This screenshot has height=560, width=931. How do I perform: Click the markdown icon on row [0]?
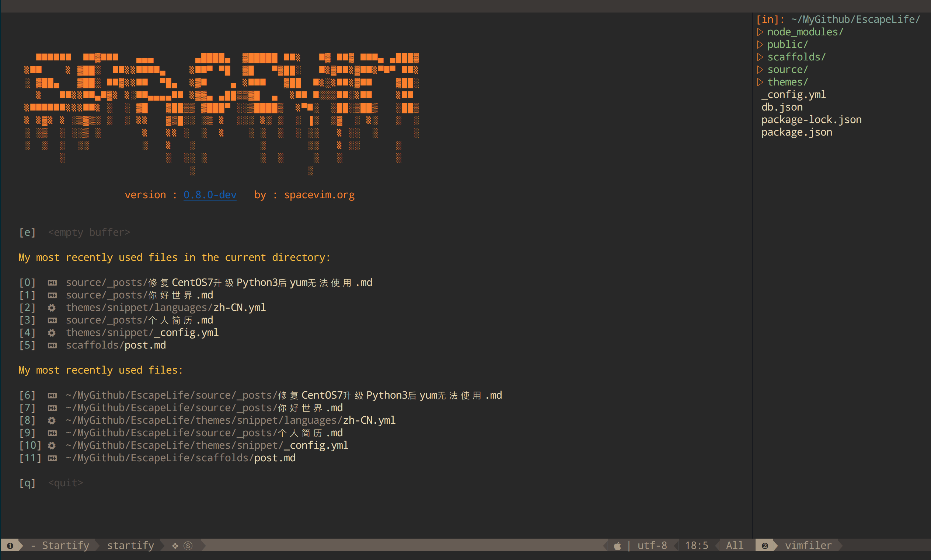[x=52, y=283]
